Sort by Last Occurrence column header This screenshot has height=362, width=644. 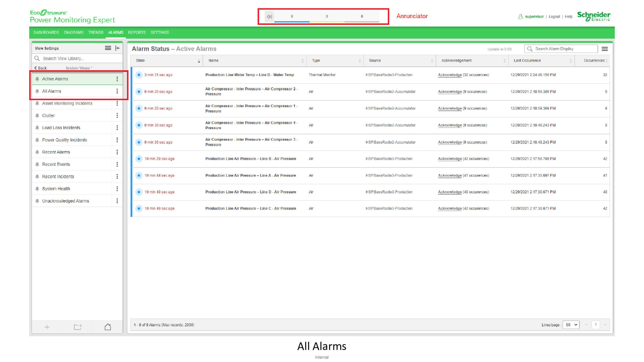coord(527,61)
